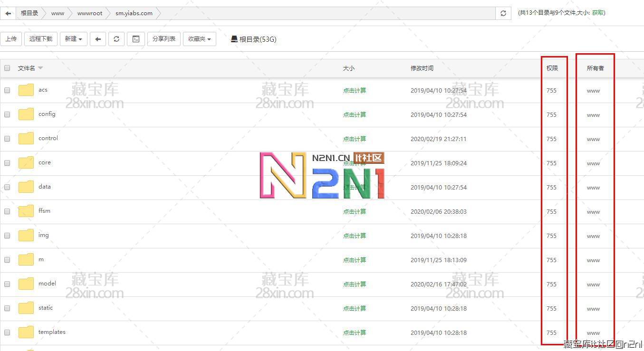This screenshot has height=351, width=644.
Task: Click 点击计算 for the static folder
Action: [355, 308]
